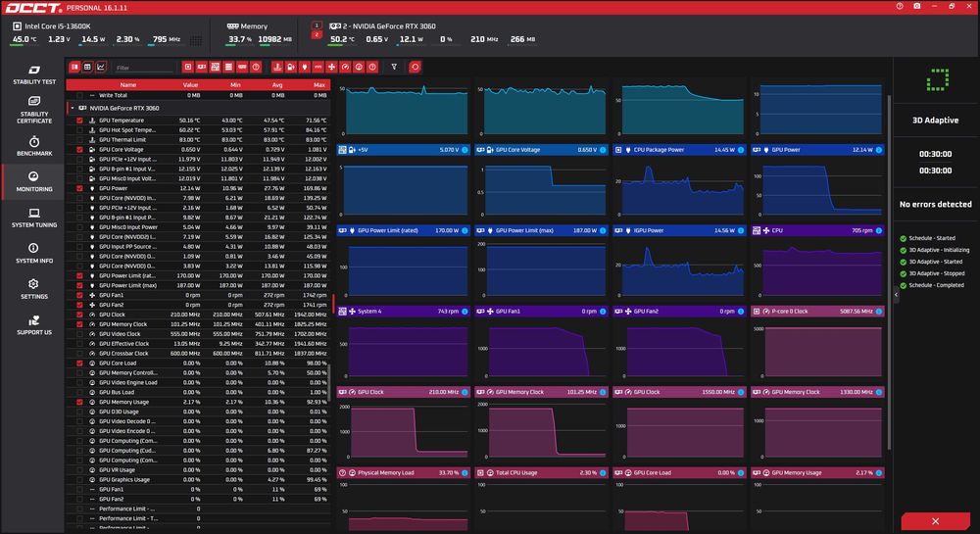Click the screenshot camera icon in title bar

[917, 6]
